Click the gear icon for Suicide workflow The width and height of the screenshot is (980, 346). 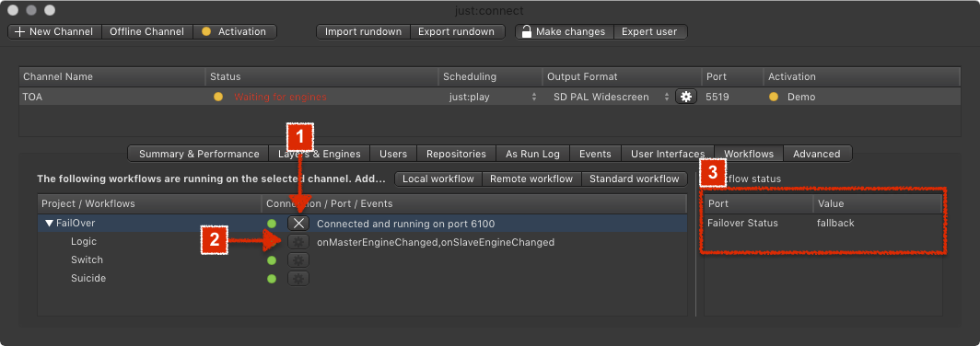point(298,279)
